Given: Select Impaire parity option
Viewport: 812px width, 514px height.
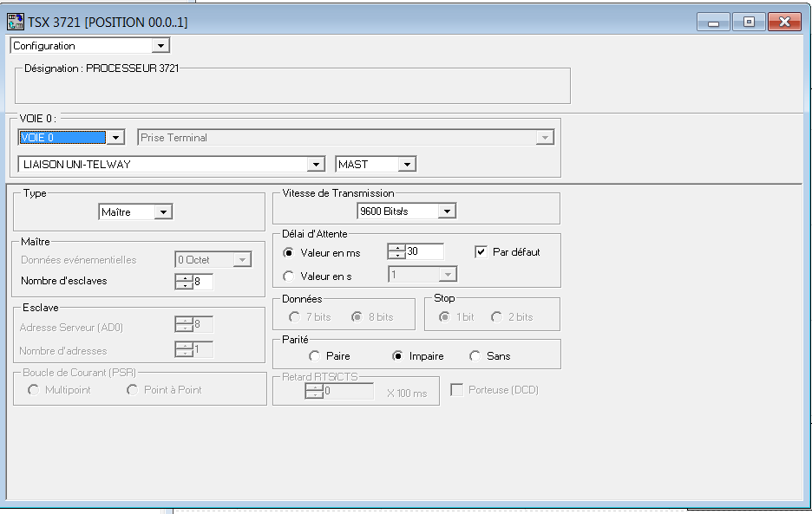Looking at the screenshot, I should click(398, 355).
